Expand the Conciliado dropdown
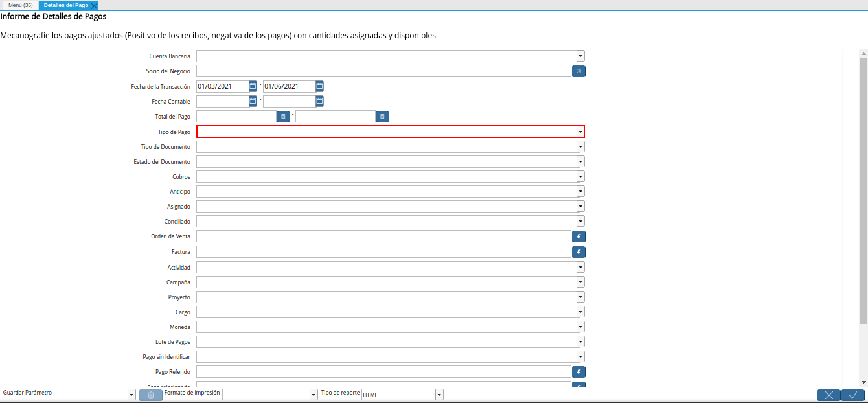 [580, 222]
